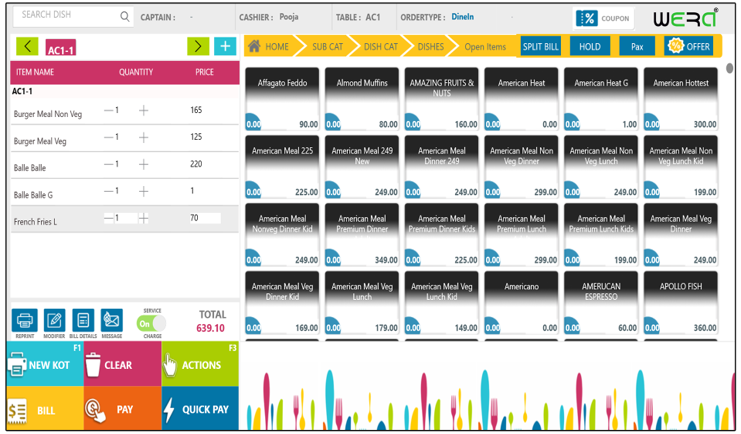741x434 pixels.
Task: Click the BILL button
Action: tap(45, 408)
